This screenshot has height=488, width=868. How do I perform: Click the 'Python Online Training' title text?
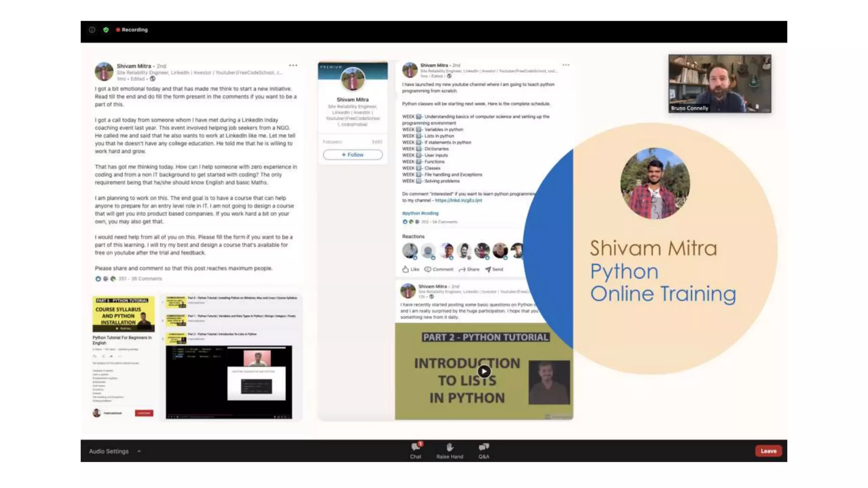(x=663, y=283)
